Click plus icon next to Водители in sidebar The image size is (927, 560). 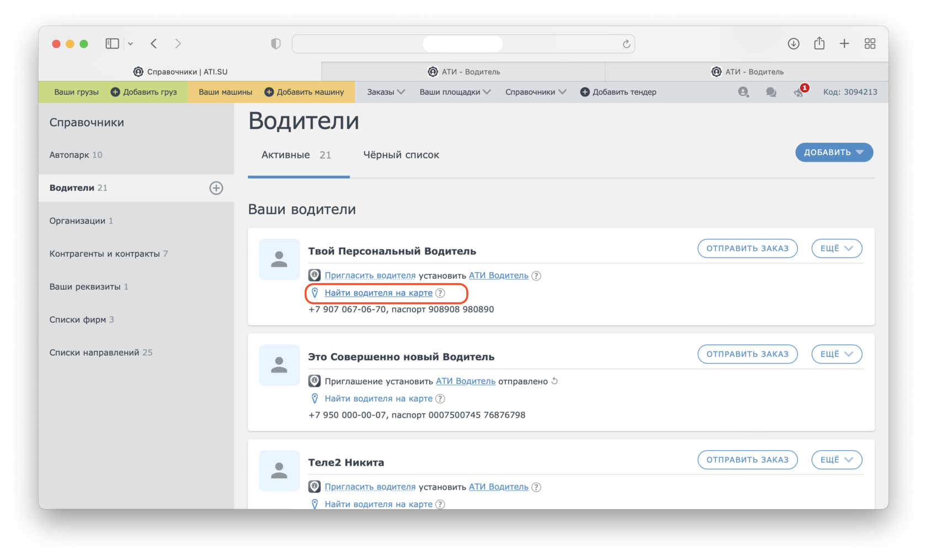click(x=216, y=188)
